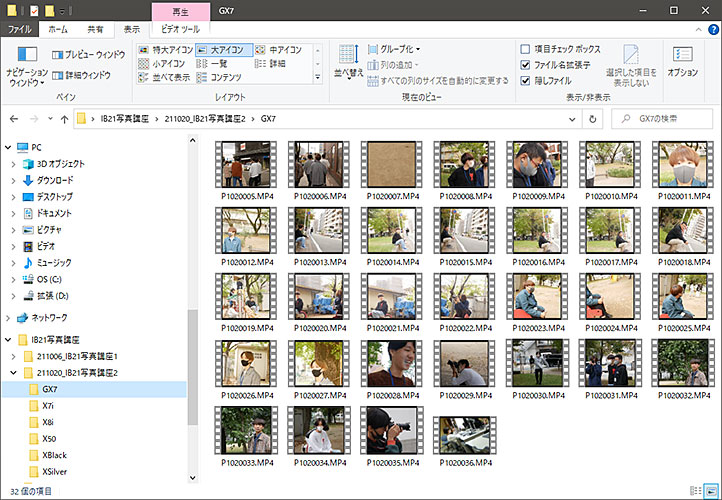Click 選択した項目を表示しない hide items icon
722x500 pixels.
tap(634, 64)
